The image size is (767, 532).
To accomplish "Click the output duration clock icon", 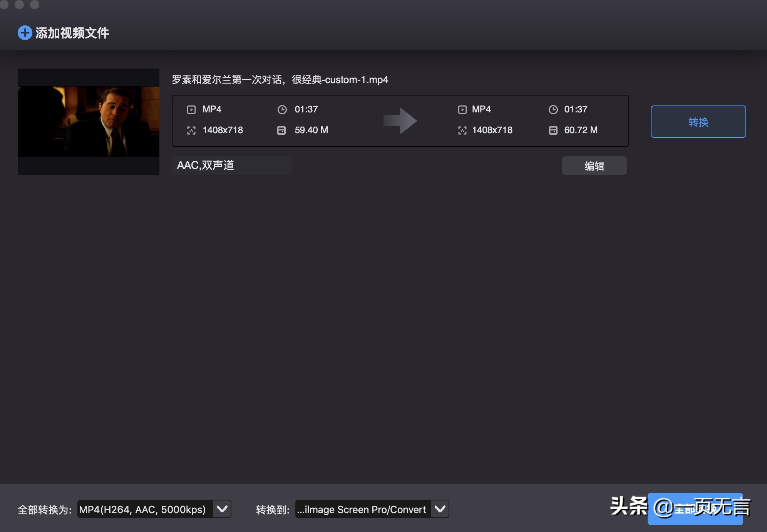I will click(553, 109).
